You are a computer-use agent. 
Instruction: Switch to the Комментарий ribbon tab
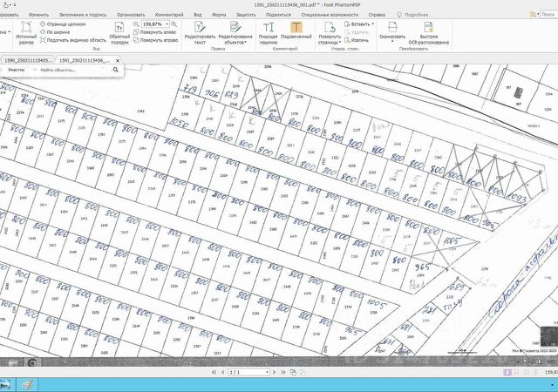coord(169,15)
